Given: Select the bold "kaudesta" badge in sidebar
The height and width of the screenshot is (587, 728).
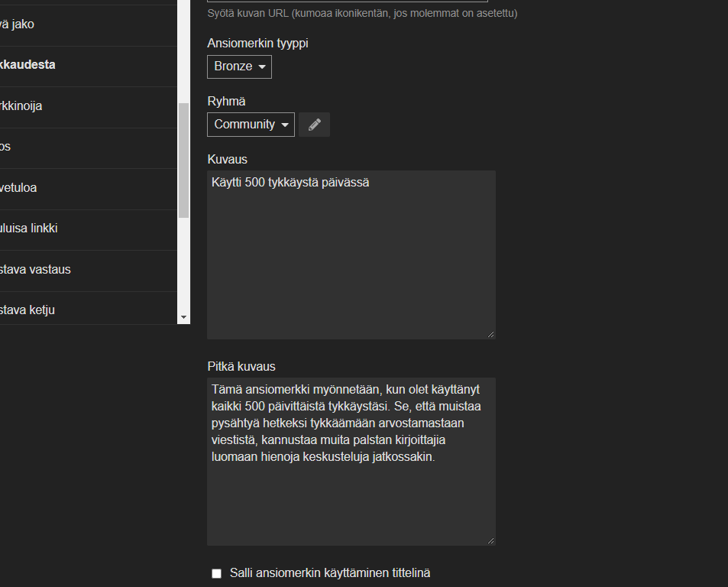Looking at the screenshot, I should coord(88,66).
